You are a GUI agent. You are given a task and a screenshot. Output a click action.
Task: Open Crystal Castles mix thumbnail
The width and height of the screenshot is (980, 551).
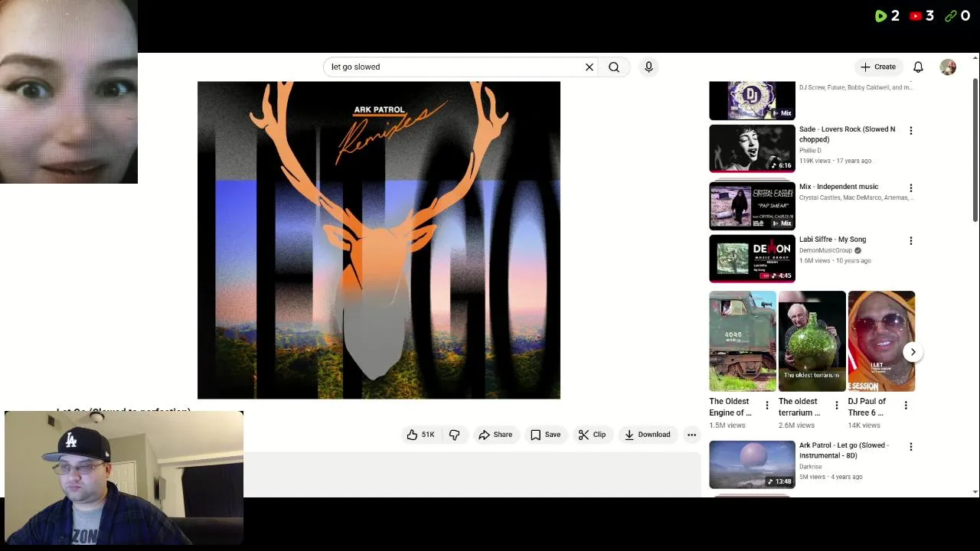coord(752,206)
